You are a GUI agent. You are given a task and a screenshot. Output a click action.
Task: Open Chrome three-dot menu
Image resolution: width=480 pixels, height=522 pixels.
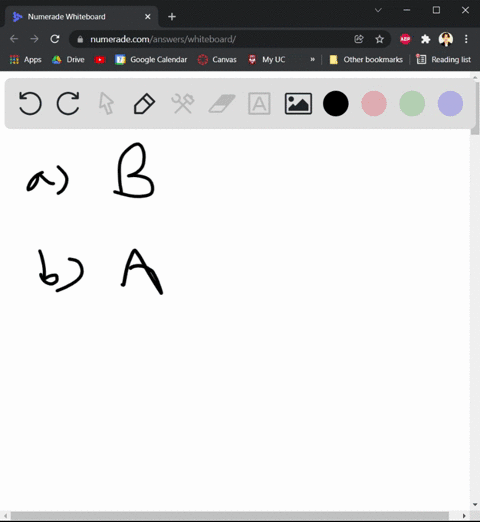coord(466,39)
